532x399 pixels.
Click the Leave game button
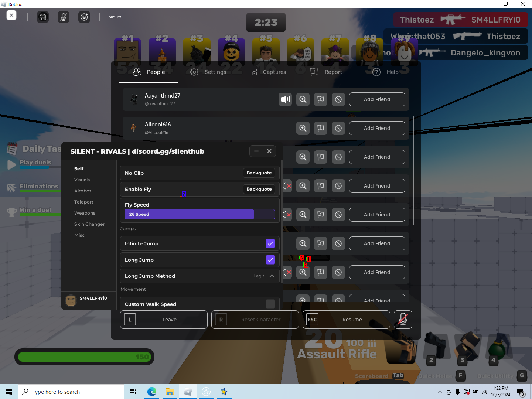pos(164,320)
